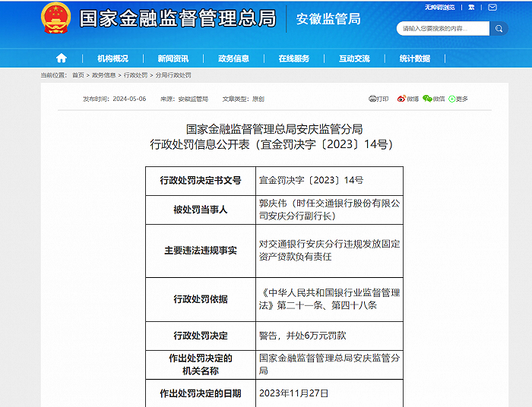Click cell 对交通银行安庆分行违规发放固定资产贷款

pos(329,251)
